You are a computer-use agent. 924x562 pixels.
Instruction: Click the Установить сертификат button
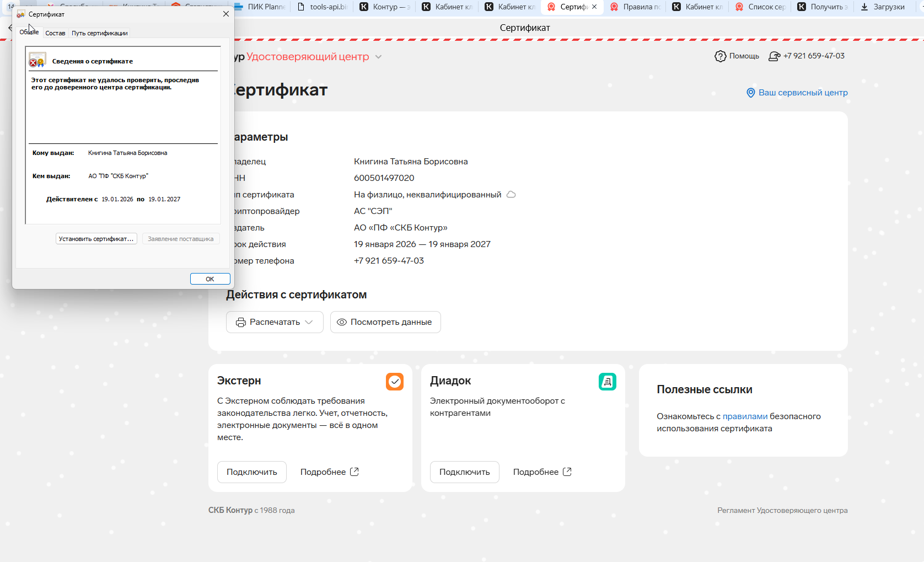tap(96, 239)
